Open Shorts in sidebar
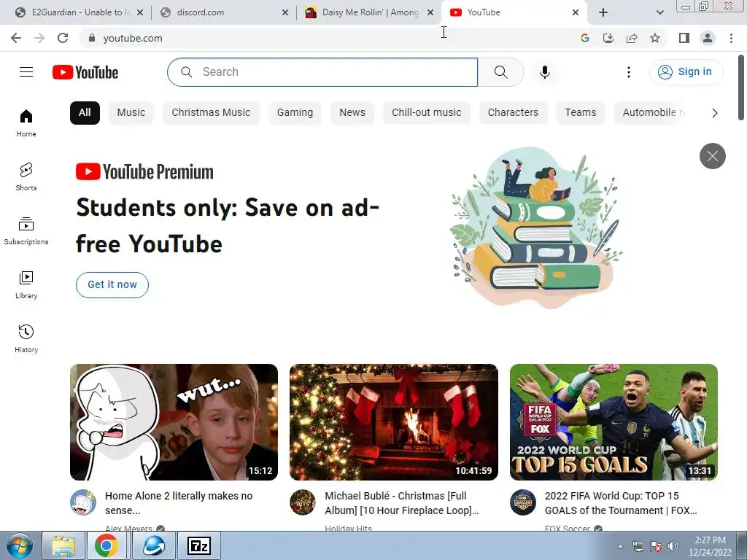The image size is (747, 560). click(26, 176)
